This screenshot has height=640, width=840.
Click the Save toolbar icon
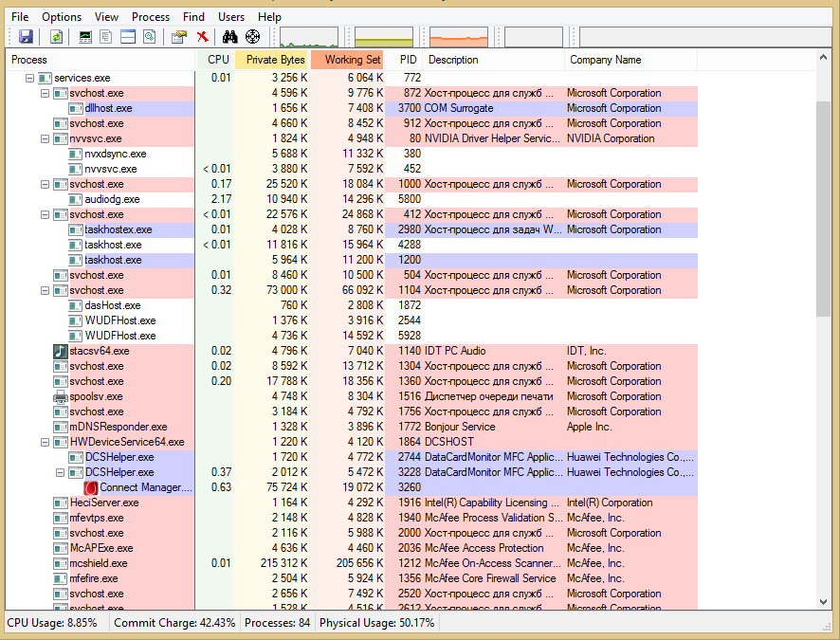26,37
